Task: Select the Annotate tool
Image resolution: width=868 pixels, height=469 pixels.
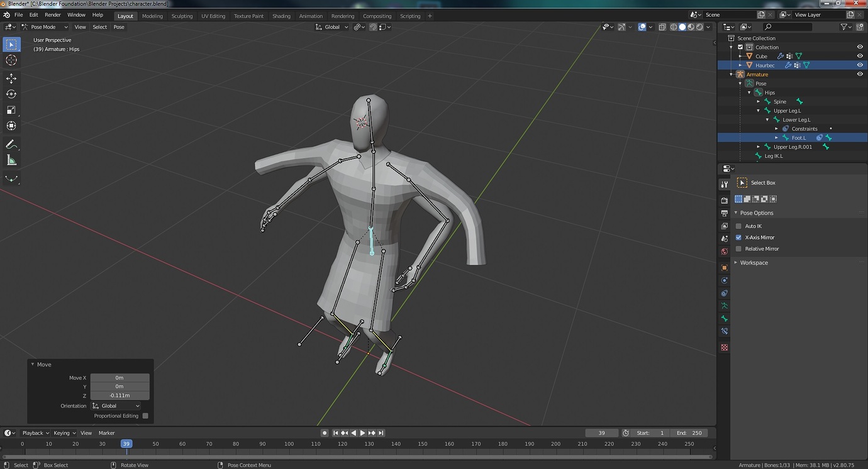Action: 11,145
